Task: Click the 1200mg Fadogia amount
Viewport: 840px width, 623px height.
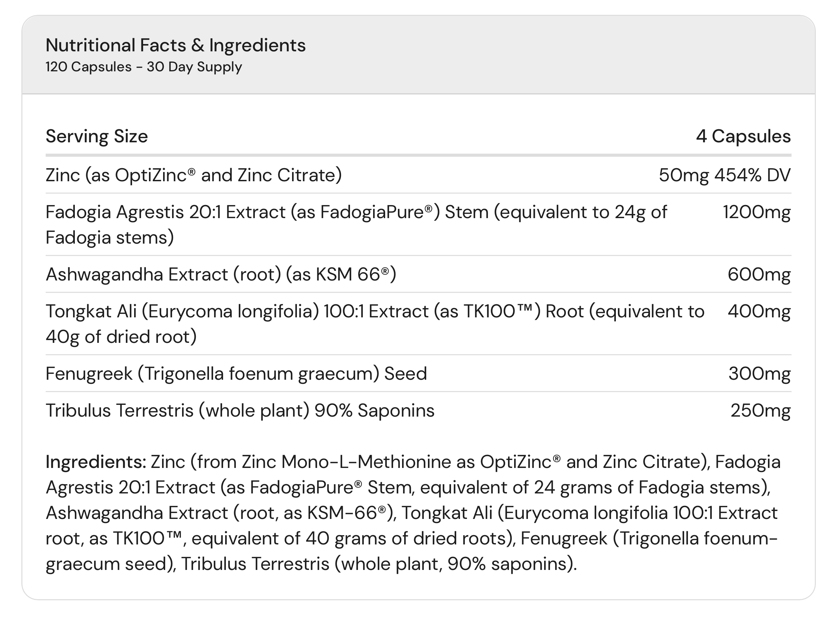Action: point(757,212)
